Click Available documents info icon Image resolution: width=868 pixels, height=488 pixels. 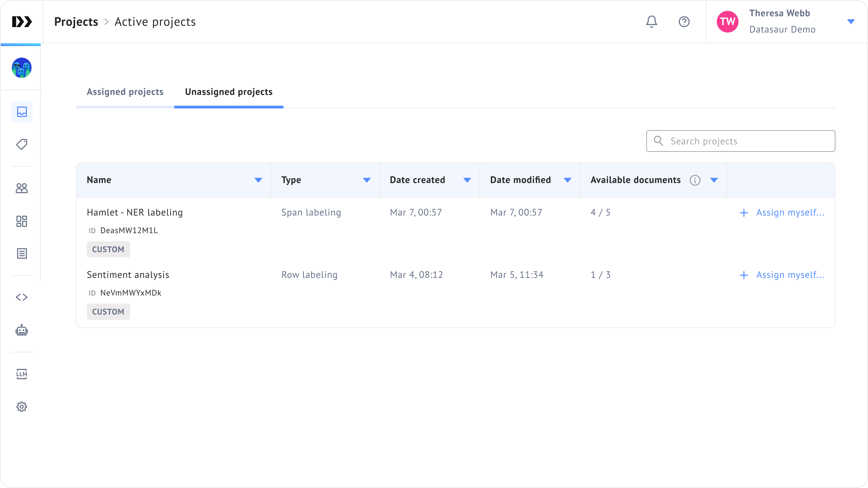(x=695, y=180)
